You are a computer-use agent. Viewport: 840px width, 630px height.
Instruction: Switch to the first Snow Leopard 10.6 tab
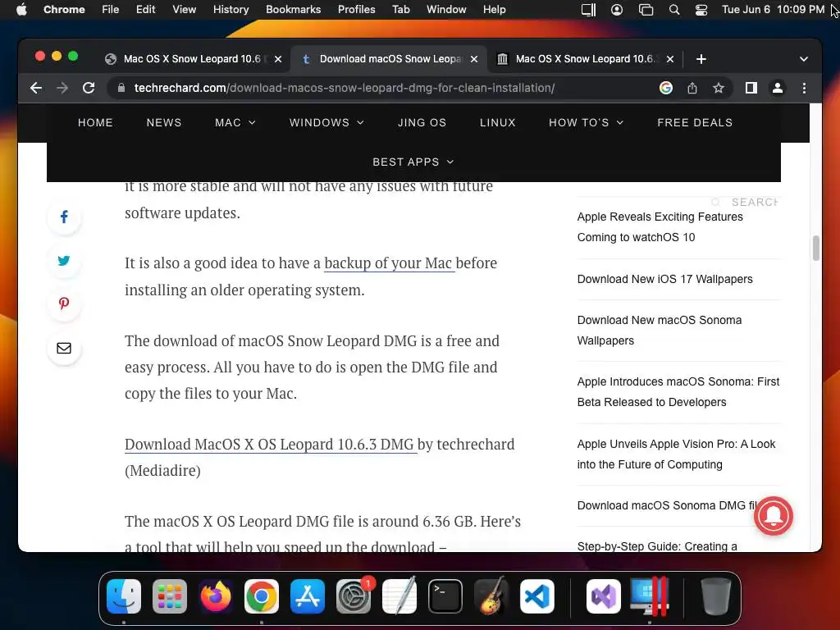(x=194, y=59)
